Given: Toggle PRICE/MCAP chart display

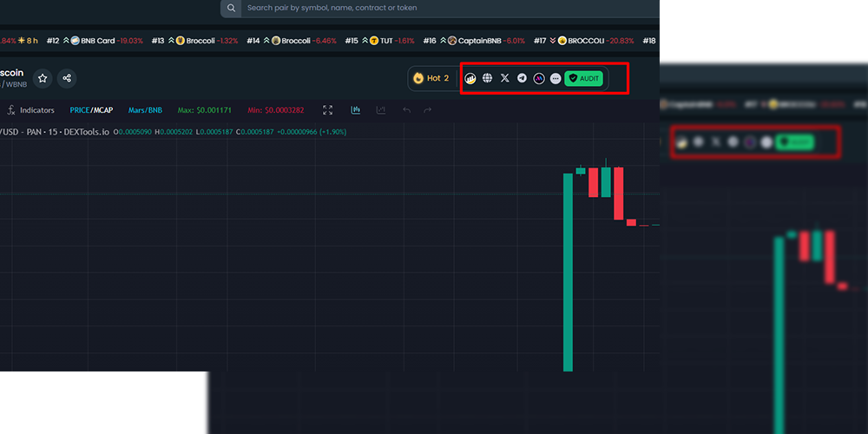Looking at the screenshot, I should pos(91,110).
